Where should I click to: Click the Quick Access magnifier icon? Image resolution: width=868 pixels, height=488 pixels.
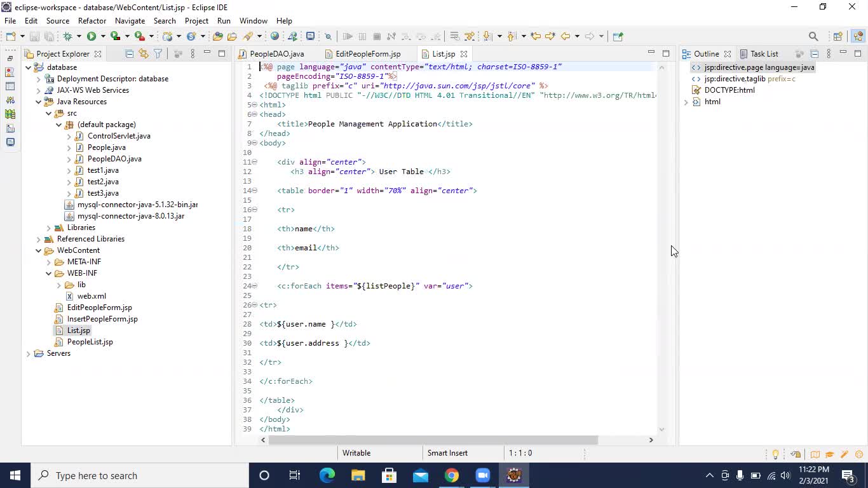tap(813, 36)
